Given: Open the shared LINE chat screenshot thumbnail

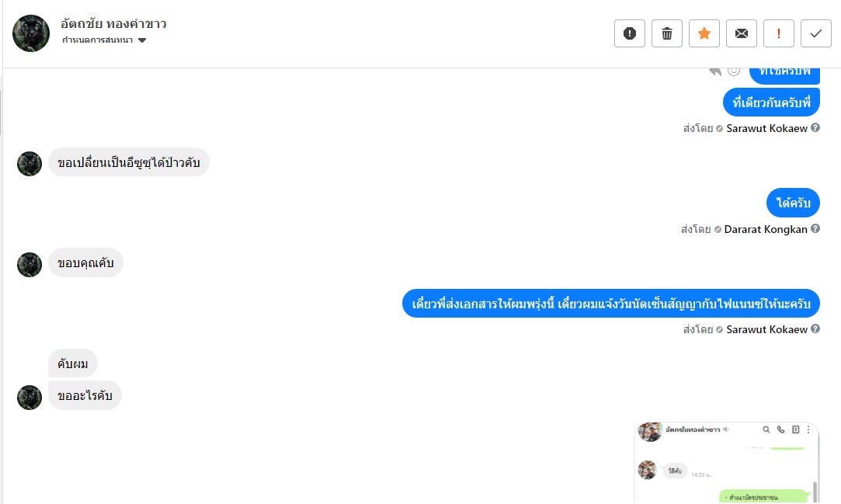Looking at the screenshot, I should 726,463.
